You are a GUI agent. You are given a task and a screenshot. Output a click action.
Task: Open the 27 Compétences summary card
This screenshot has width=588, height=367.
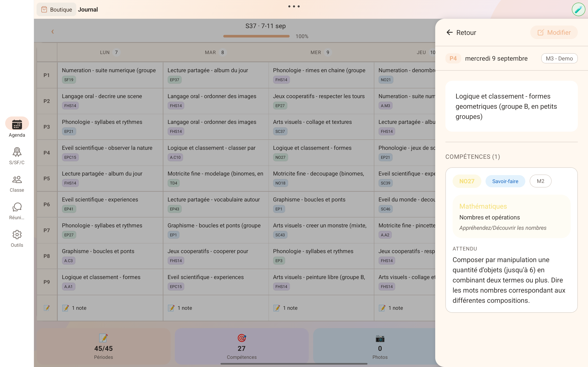tap(241, 346)
